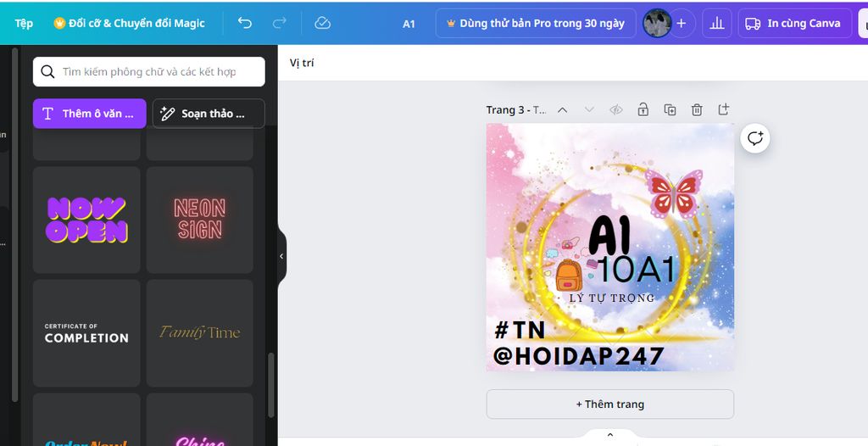Redo the last undone action
This screenshot has width=868, height=446.
pos(280,23)
